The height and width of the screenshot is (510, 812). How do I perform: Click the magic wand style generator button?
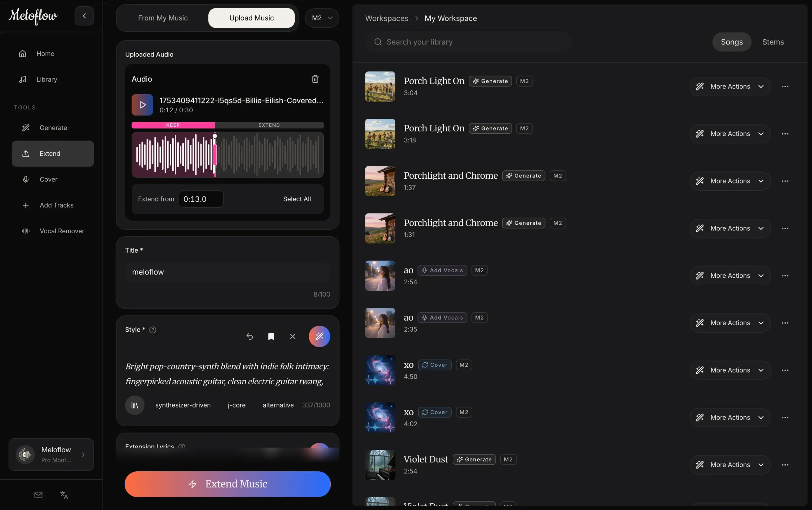(x=319, y=336)
